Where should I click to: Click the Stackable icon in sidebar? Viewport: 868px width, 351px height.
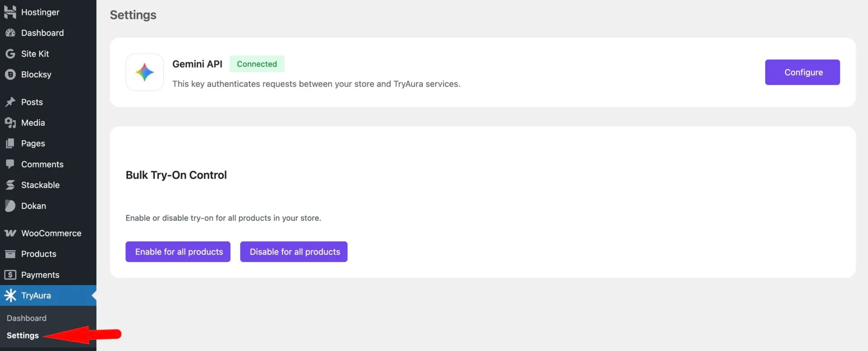click(10, 185)
